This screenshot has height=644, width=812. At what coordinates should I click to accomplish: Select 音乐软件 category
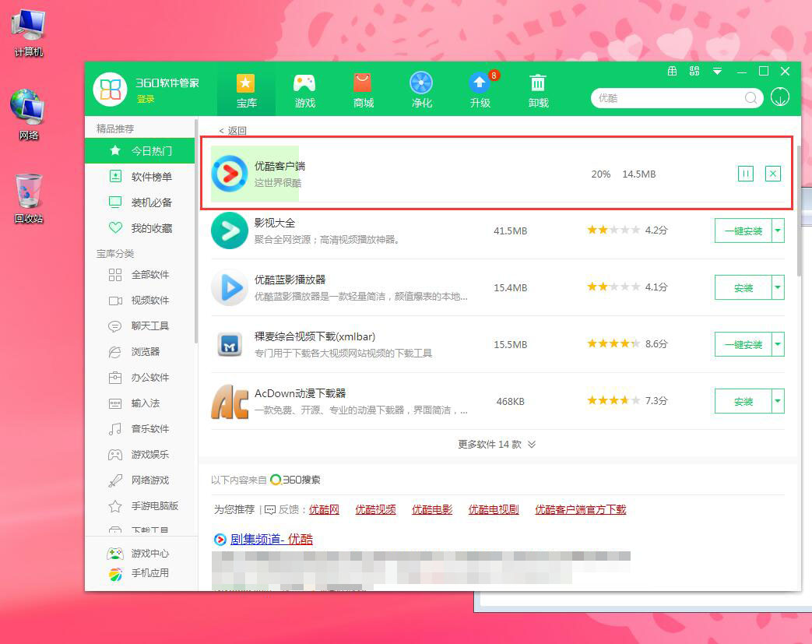tap(140, 428)
